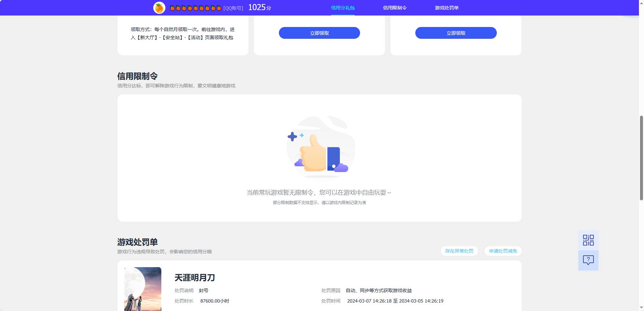This screenshot has width=644, height=311.
Task: Click the 信用限制令 section heading
Action: tap(137, 76)
